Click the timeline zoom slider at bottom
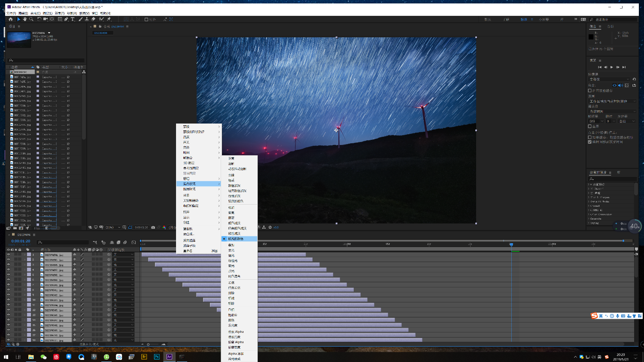The height and width of the screenshot is (362, 644). pyautogui.click(x=148, y=344)
